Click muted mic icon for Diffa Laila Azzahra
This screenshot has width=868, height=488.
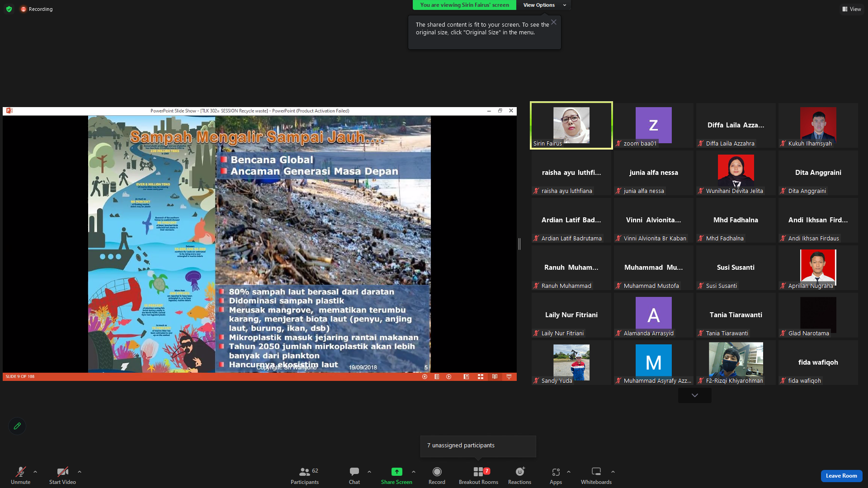[x=701, y=144]
